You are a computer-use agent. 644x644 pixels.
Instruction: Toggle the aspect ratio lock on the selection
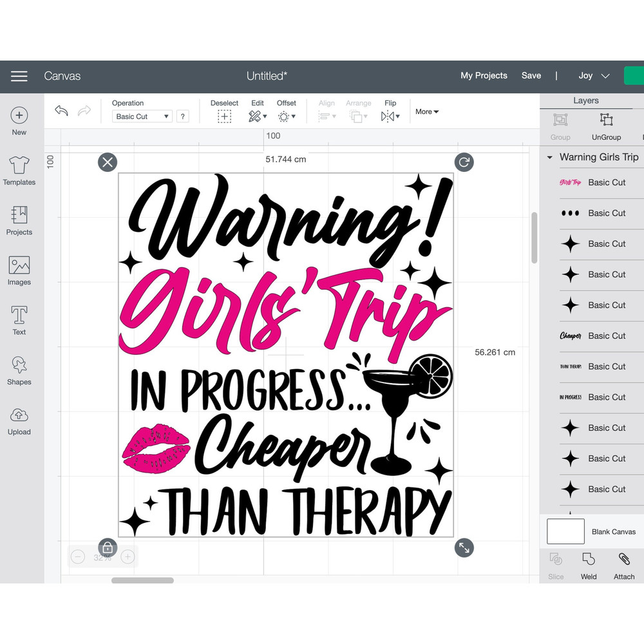(x=108, y=547)
